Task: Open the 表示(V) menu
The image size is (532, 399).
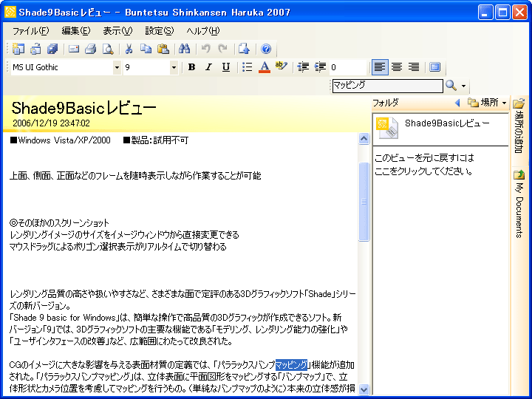Action: coord(117,31)
